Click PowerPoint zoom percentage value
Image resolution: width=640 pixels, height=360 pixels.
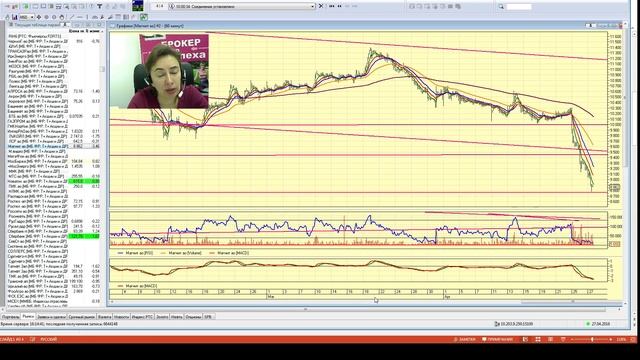(x=621, y=340)
